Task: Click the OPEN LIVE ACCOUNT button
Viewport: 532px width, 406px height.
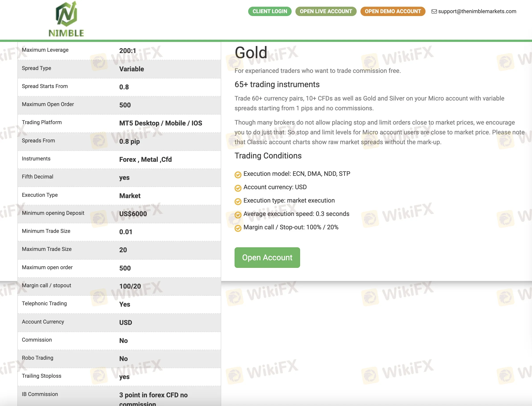Action: 326,11
